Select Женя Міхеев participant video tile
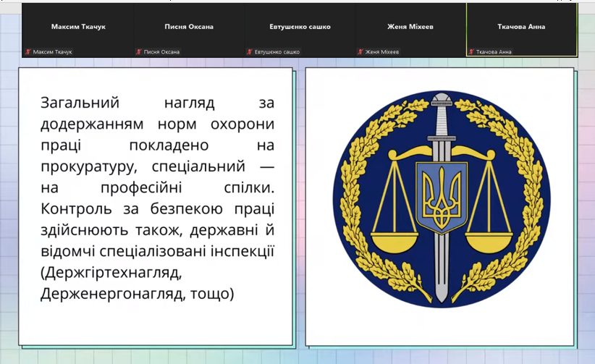 coord(410,30)
